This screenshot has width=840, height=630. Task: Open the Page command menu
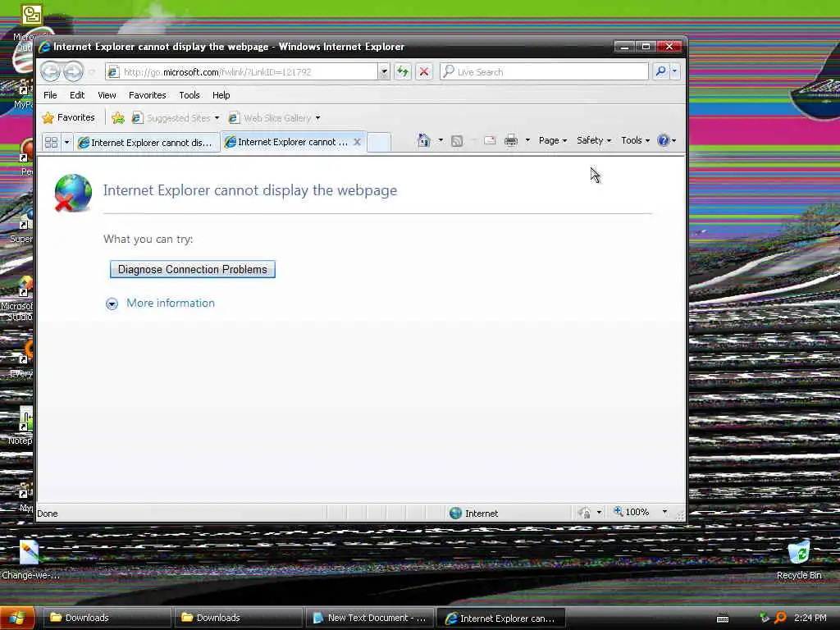[x=553, y=140]
